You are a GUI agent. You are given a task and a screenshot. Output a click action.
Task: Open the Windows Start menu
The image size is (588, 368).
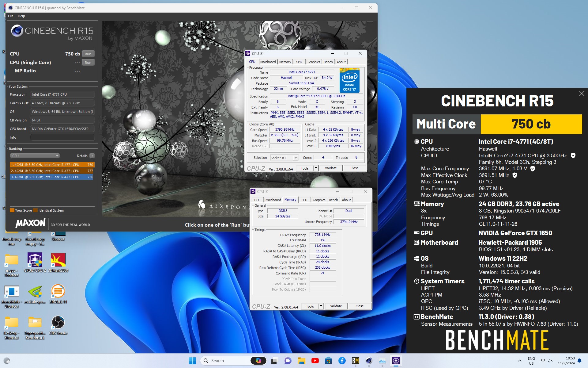(x=193, y=361)
